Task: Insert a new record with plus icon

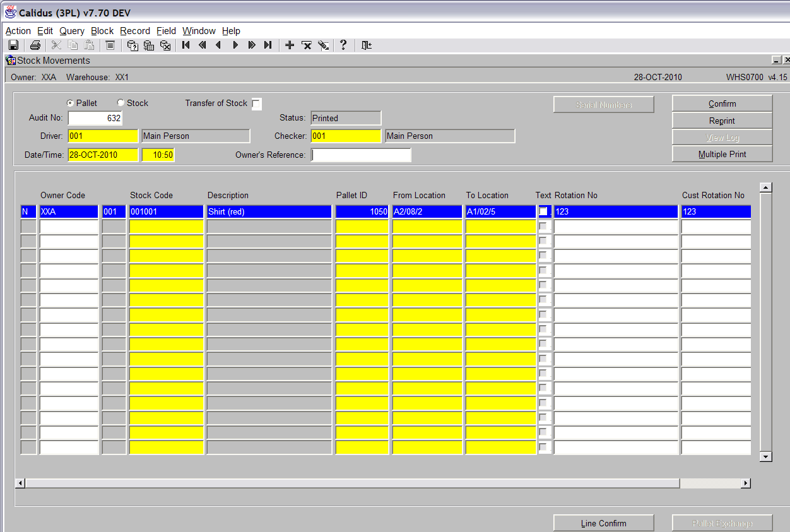Action: (290, 45)
